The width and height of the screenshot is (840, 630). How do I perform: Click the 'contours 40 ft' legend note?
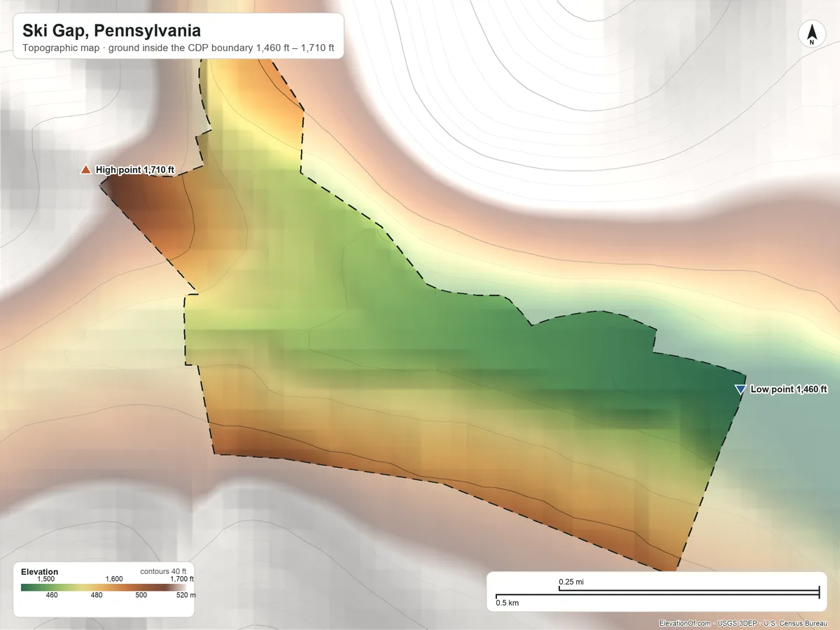[x=163, y=571]
